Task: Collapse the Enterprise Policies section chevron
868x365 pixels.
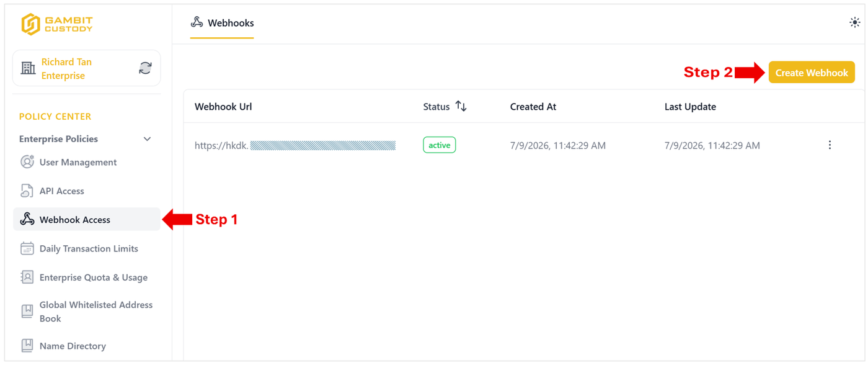Action: (x=147, y=139)
